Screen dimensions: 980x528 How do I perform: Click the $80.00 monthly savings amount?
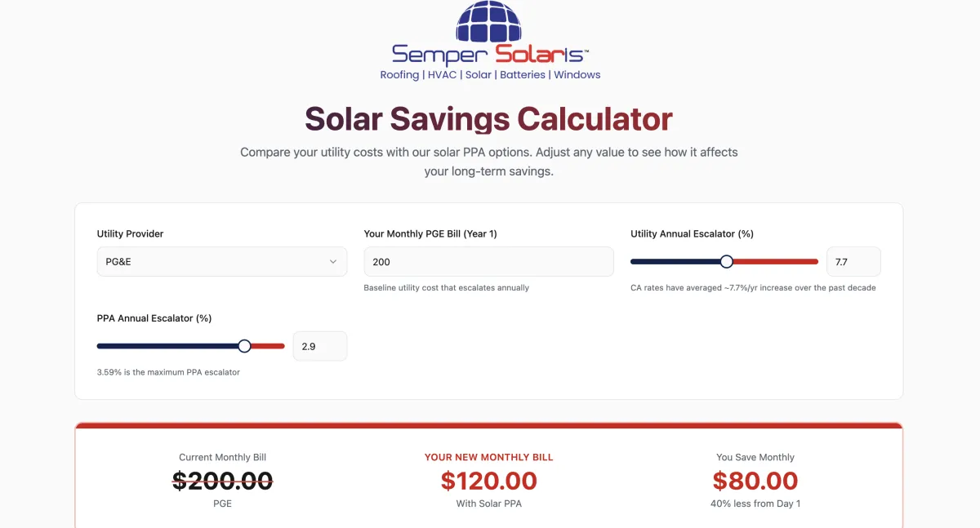(x=755, y=481)
